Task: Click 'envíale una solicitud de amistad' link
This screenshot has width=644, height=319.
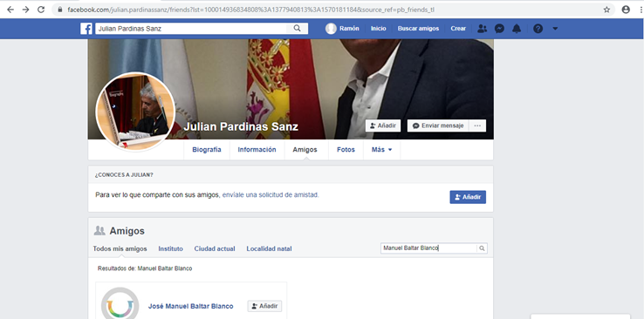Action: point(271,195)
